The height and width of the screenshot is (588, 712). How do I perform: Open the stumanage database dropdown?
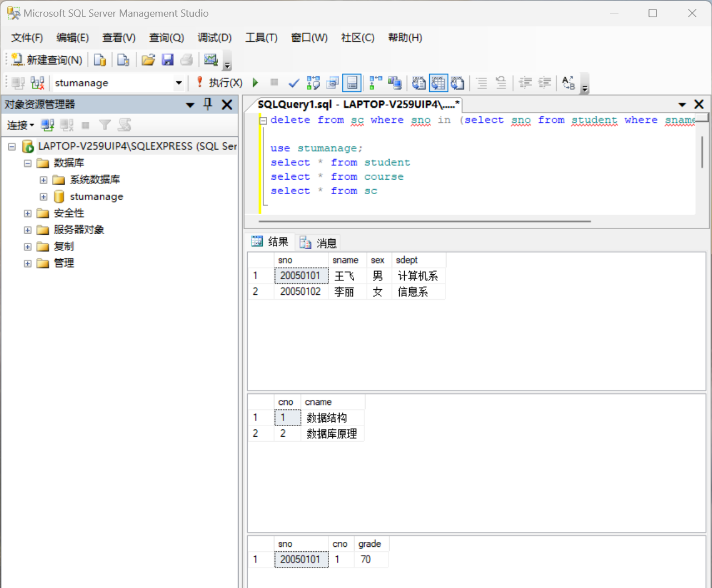point(179,83)
